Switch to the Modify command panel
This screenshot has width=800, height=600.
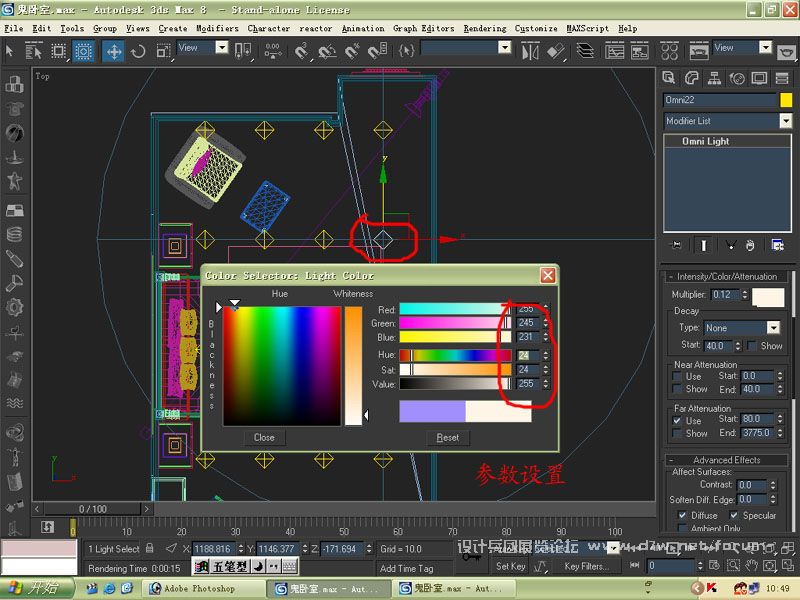pyautogui.click(x=691, y=78)
